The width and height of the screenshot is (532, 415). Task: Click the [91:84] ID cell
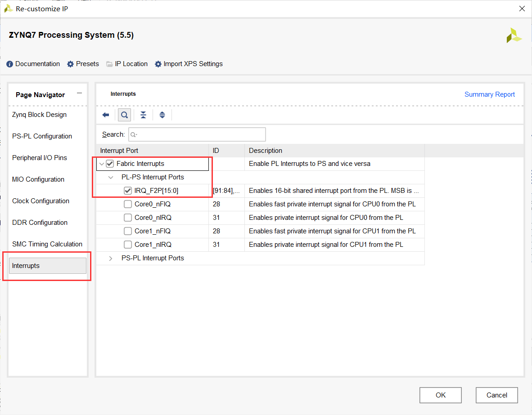(226, 191)
